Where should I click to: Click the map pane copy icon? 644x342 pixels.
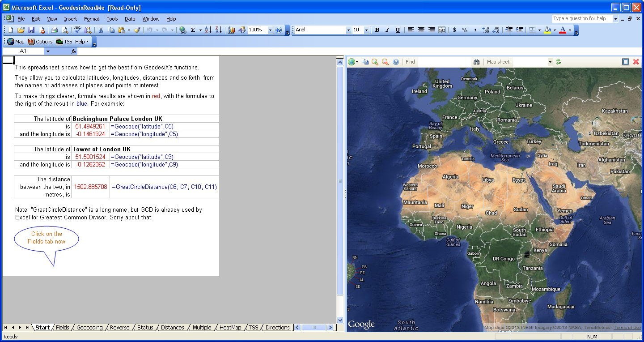tap(365, 62)
